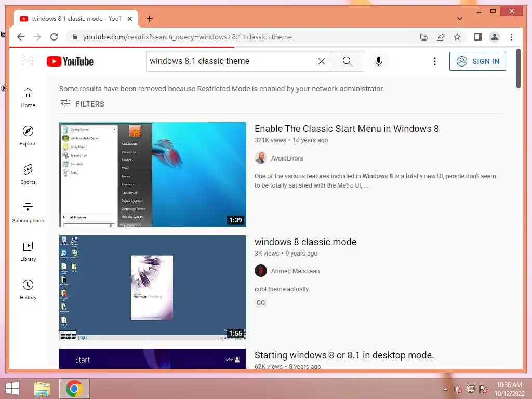Play the 1:55 windows 8 classic mode thumbnail
This screenshot has height=399, width=532.
pos(153,288)
